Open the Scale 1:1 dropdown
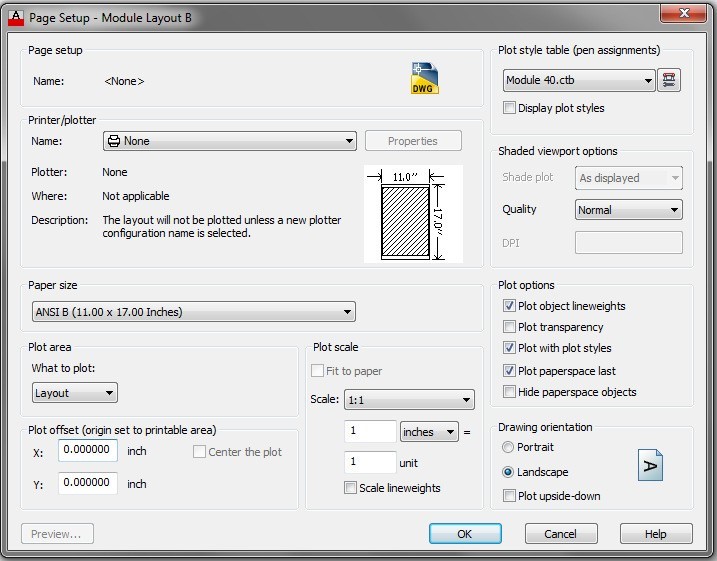 [408, 401]
